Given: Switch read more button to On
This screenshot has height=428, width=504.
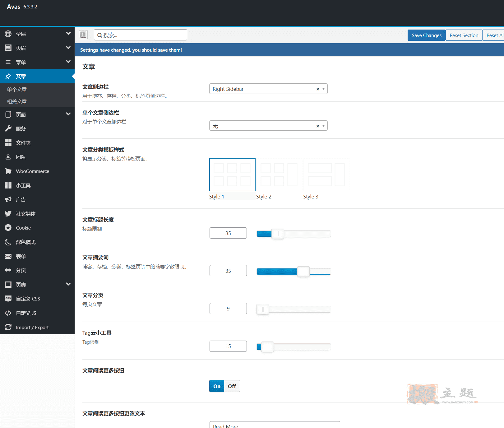Looking at the screenshot, I should 217,386.
